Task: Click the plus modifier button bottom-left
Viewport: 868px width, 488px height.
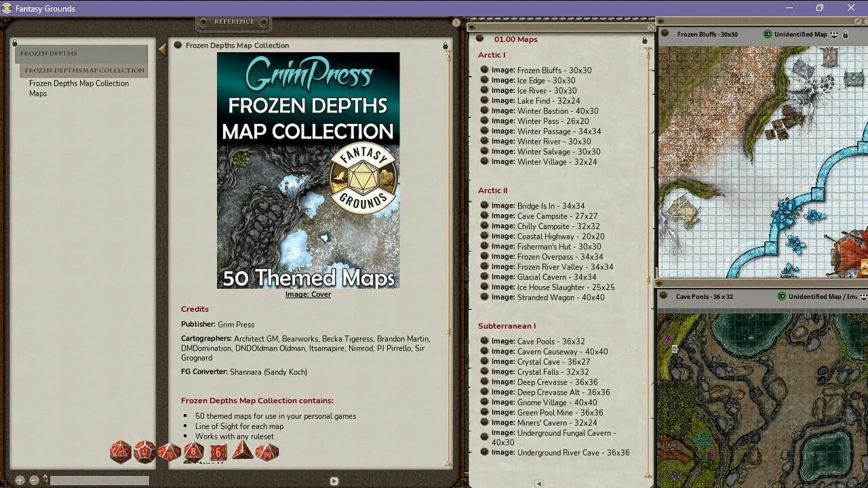Action: pos(20,480)
